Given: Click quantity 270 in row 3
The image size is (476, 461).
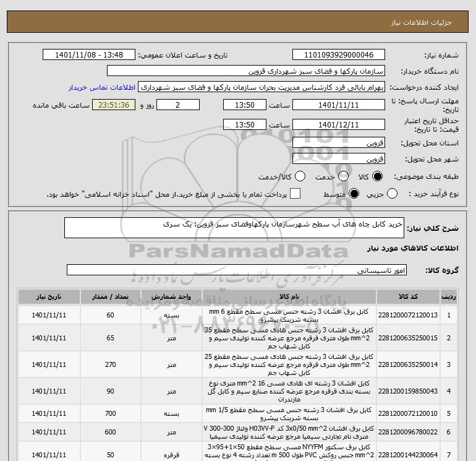Looking at the screenshot, I should [110, 364].
